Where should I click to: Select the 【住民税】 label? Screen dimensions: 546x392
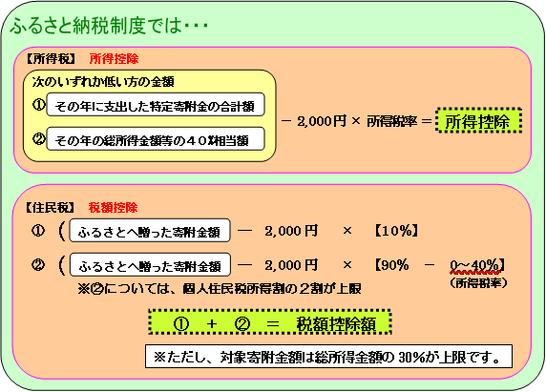click(51, 208)
